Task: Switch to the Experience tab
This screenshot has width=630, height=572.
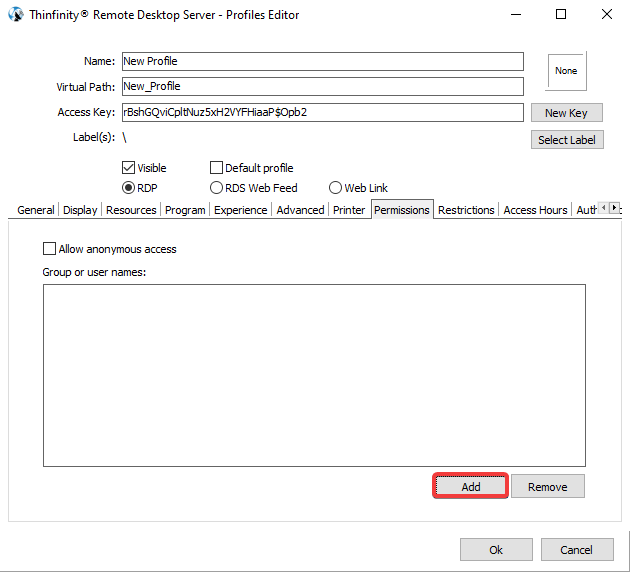Action: (x=240, y=210)
